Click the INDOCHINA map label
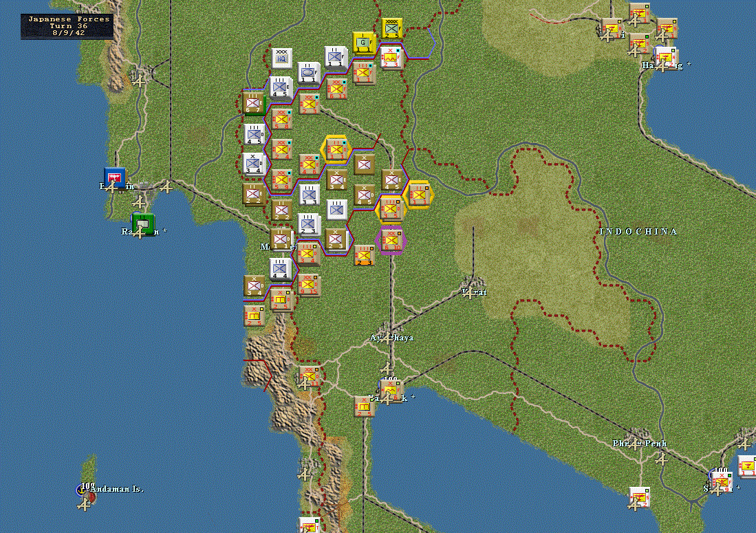 [638, 231]
